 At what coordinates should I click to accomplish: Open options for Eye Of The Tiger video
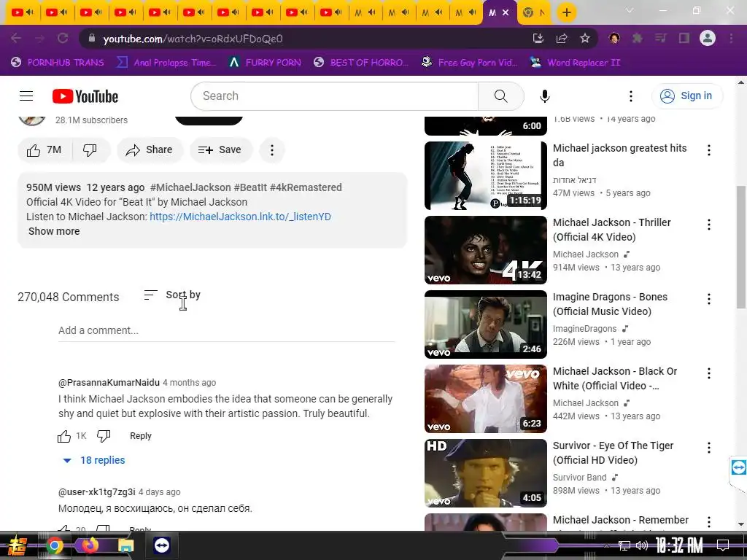tap(709, 448)
